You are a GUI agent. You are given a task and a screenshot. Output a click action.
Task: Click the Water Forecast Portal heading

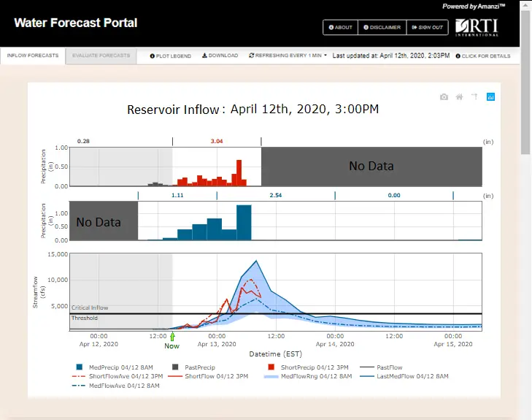pos(76,23)
